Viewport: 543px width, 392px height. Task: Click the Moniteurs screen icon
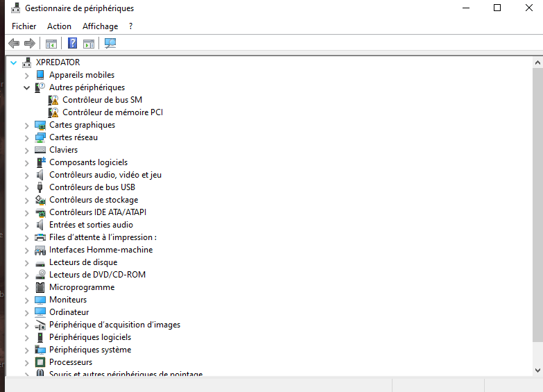[x=40, y=300]
